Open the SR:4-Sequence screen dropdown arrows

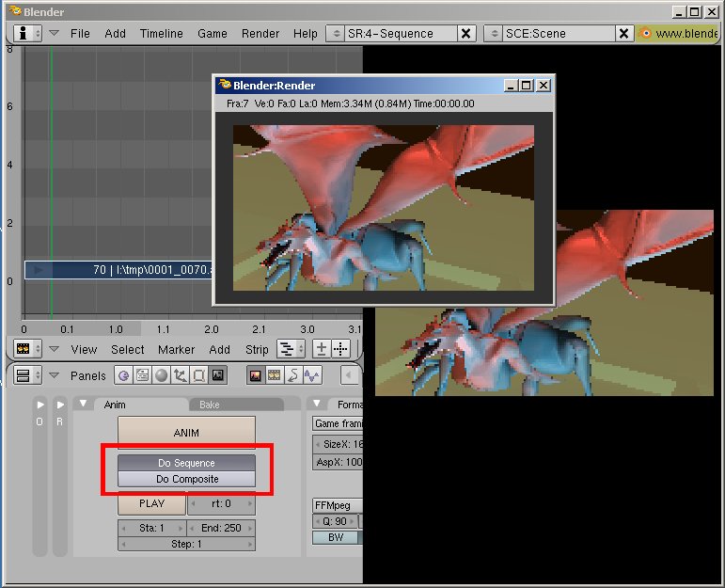[336, 33]
